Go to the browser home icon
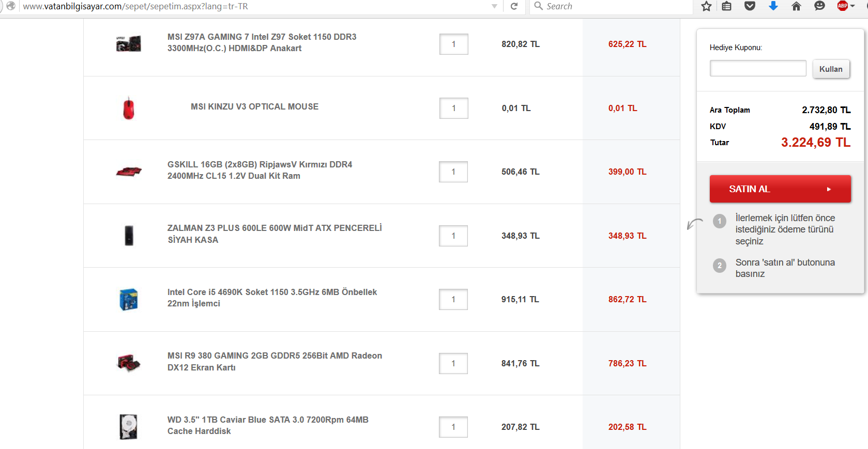The image size is (868, 449). 796,6
